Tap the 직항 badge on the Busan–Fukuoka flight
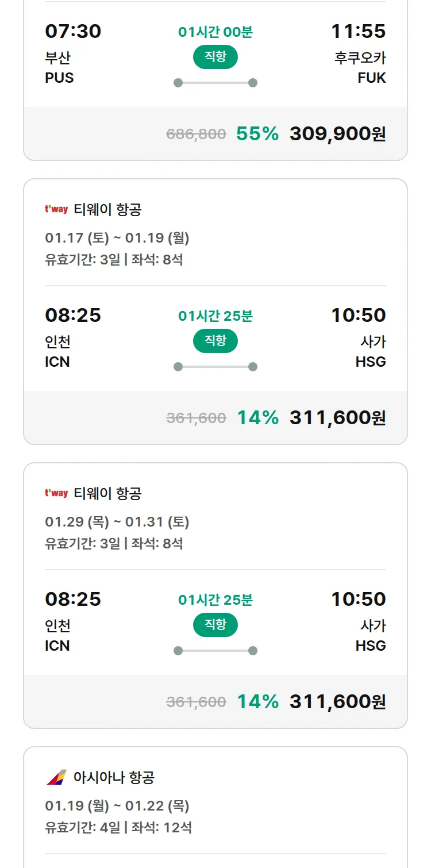Screen dimensions: 431x868 pos(215,57)
